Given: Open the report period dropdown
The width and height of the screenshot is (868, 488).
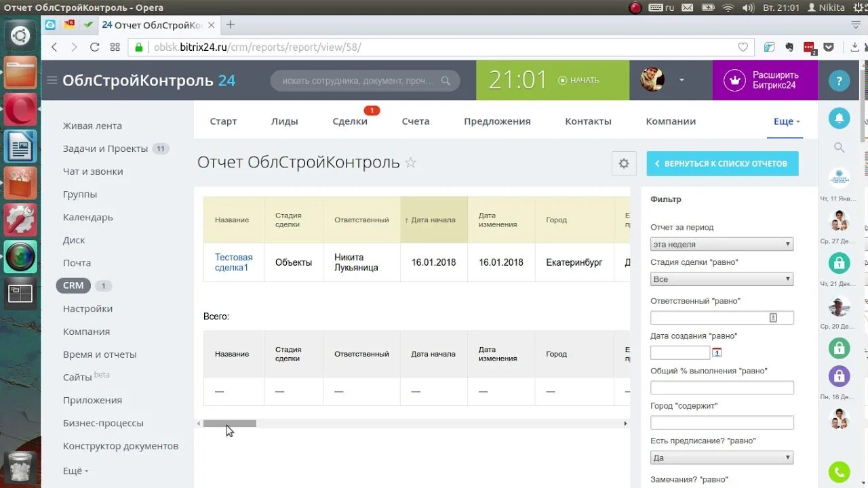Looking at the screenshot, I should pyautogui.click(x=722, y=244).
